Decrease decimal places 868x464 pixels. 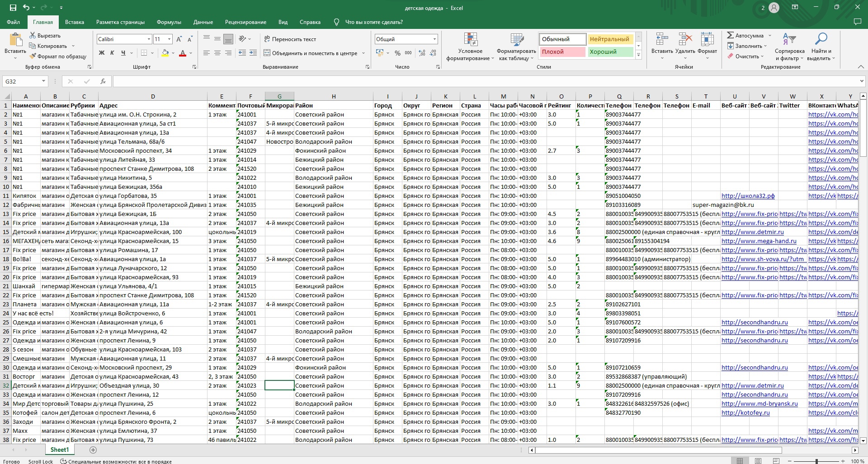433,53
